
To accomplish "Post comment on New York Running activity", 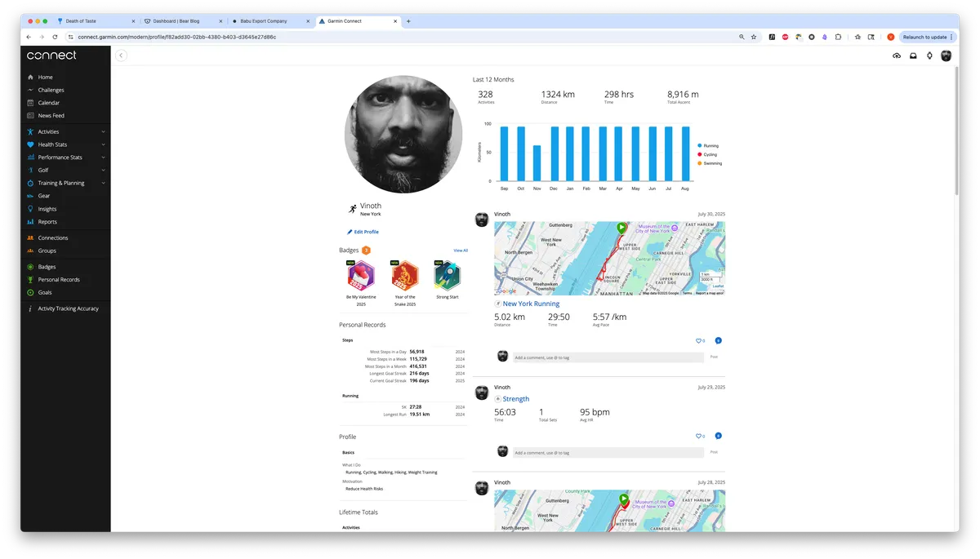I will point(714,357).
